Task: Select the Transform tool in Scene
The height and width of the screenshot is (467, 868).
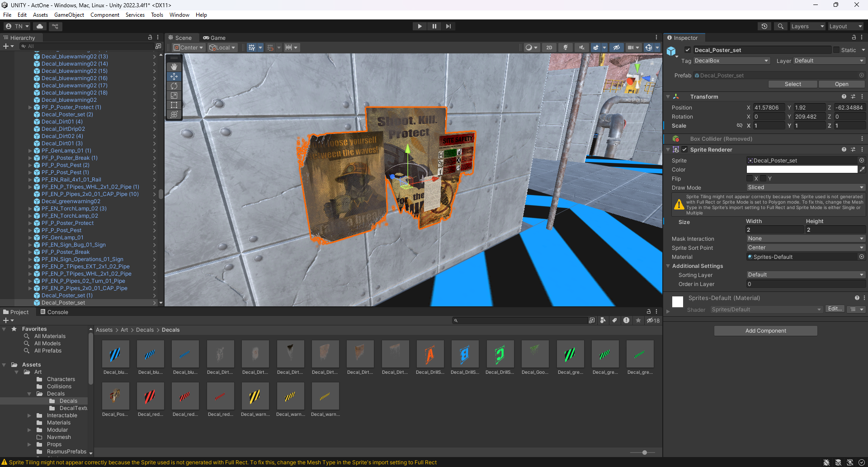Action: click(x=174, y=114)
